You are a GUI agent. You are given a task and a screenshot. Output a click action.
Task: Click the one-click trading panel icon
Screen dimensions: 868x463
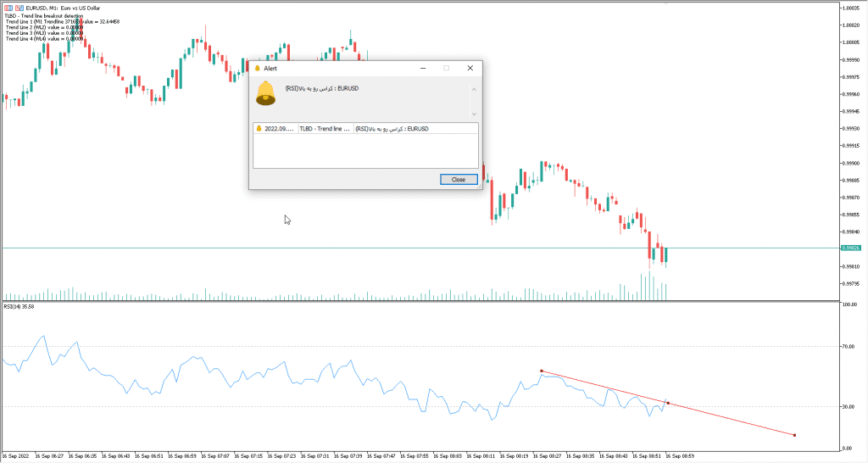pyautogui.click(x=8, y=8)
